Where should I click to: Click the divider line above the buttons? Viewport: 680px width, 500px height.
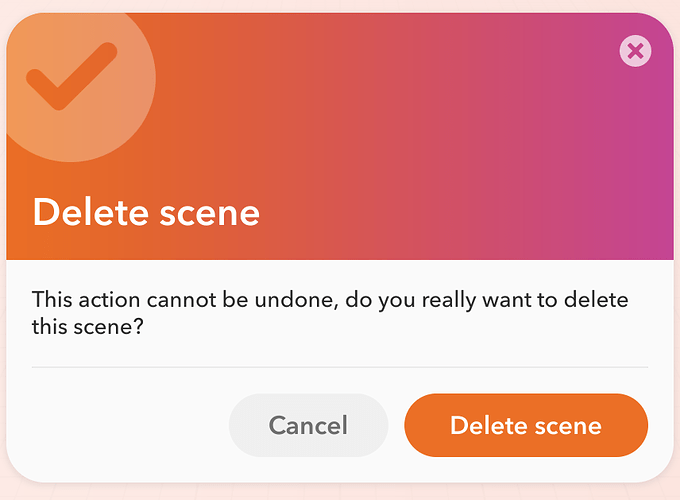tap(340, 367)
